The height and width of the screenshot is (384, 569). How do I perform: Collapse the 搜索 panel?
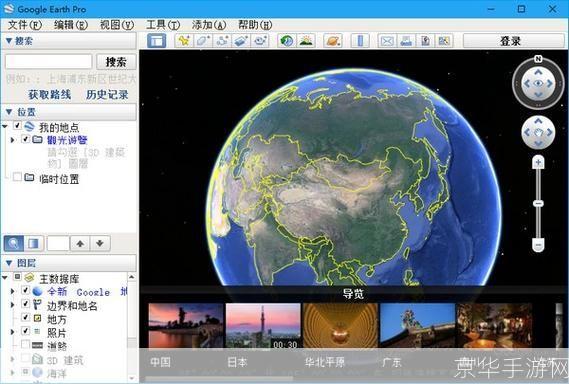(x=9, y=41)
